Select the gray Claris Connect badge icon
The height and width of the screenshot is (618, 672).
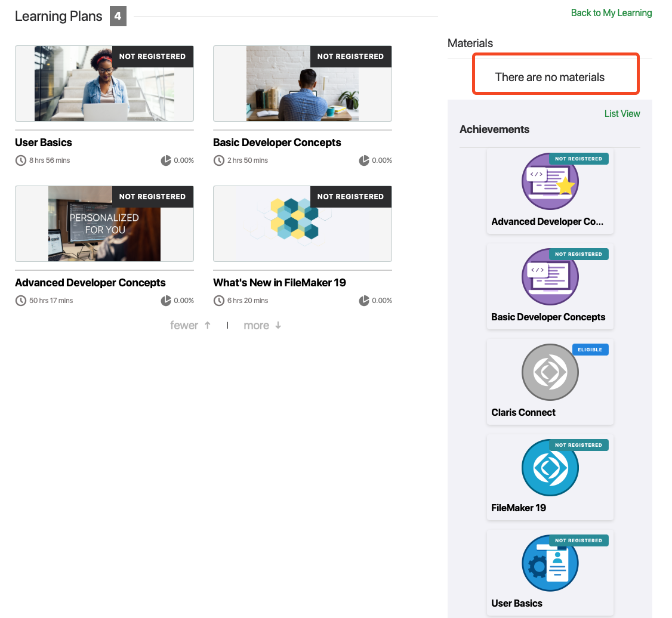[550, 372]
